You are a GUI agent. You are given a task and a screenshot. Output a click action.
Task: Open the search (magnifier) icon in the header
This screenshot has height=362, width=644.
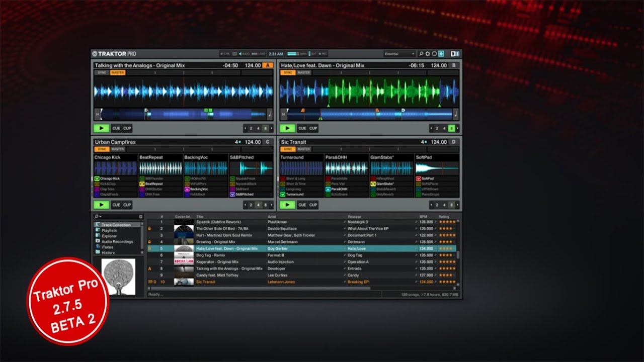click(x=421, y=54)
